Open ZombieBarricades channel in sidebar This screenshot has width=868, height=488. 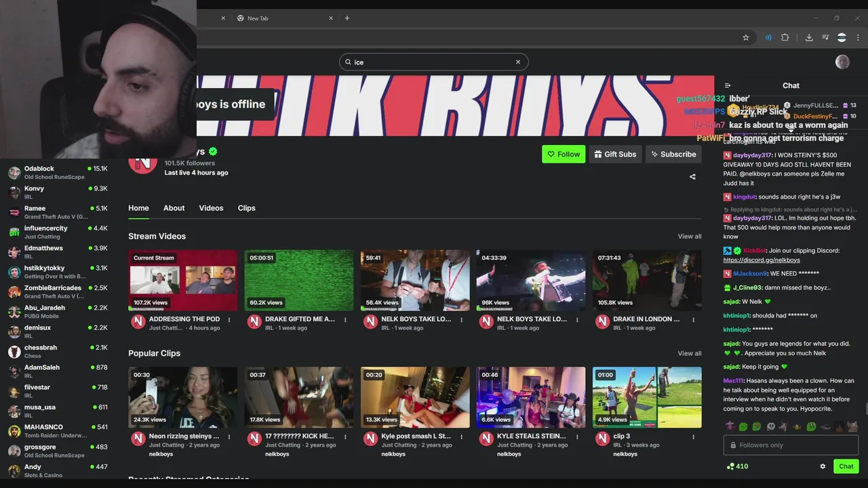tap(58, 292)
